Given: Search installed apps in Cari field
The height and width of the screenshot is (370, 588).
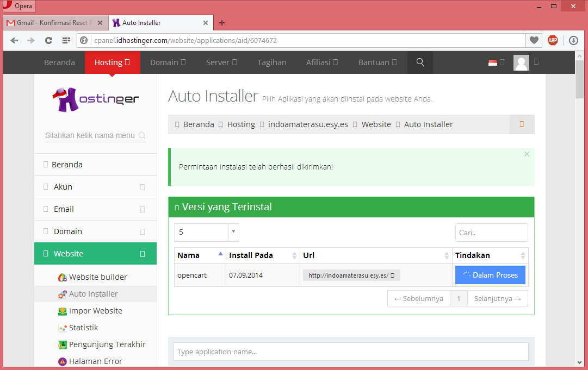Looking at the screenshot, I should 491,233.
